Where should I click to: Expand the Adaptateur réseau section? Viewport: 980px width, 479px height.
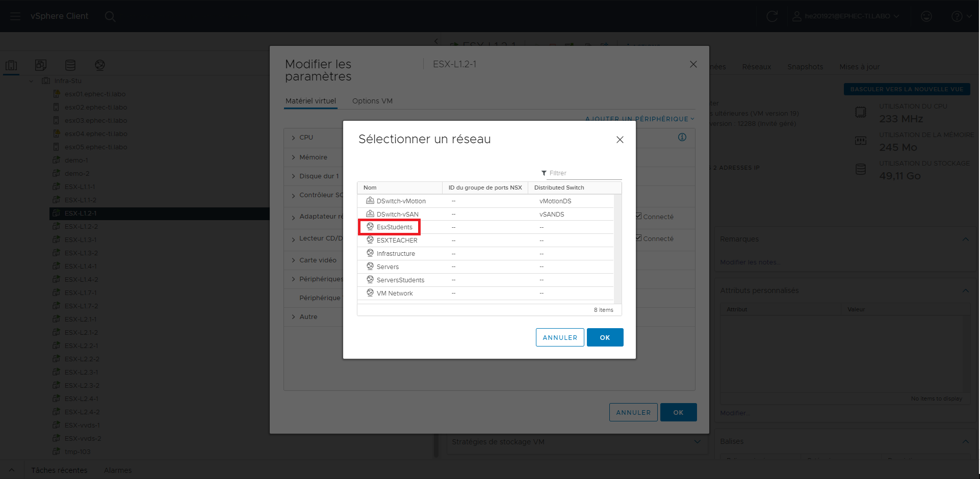(x=294, y=217)
